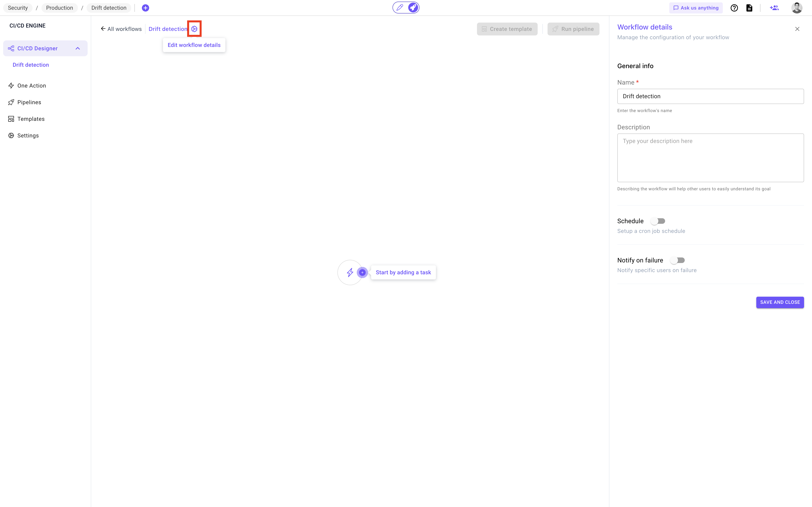
Task: Enable the Schedule toggle
Action: (658, 221)
